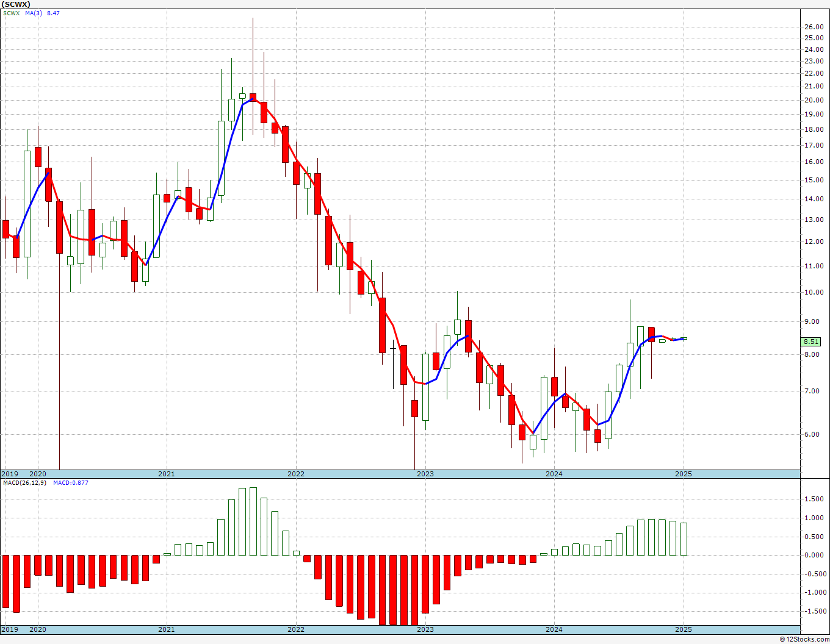Viewport: 830px width, 644px height.
Task: Click the MACD:0.877 value readout
Action: 71,483
